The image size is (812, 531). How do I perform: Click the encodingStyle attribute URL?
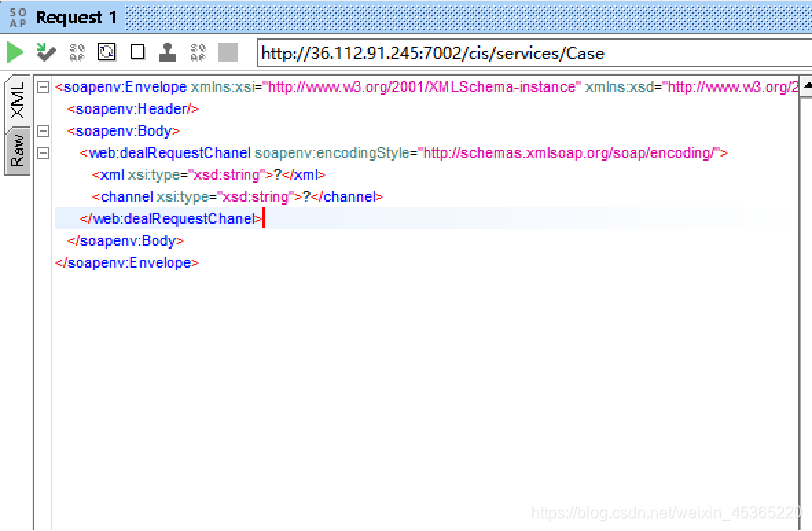pyautogui.click(x=570, y=153)
